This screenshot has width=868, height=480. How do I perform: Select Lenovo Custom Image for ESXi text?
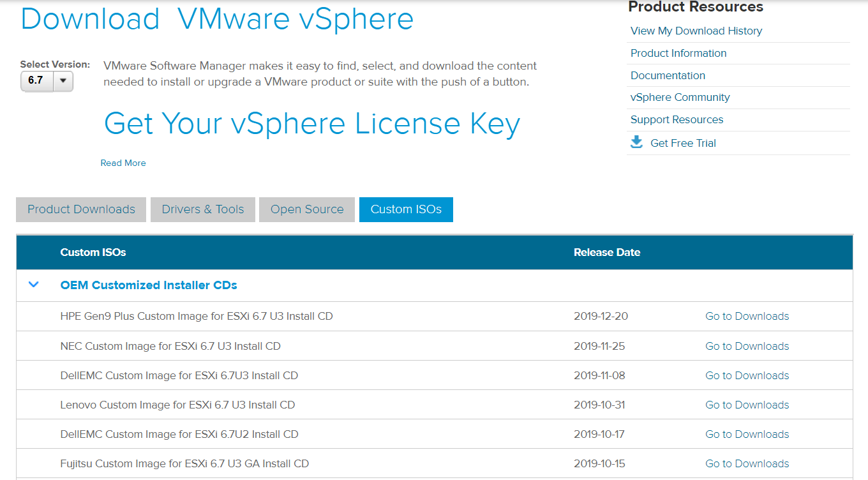coord(177,405)
